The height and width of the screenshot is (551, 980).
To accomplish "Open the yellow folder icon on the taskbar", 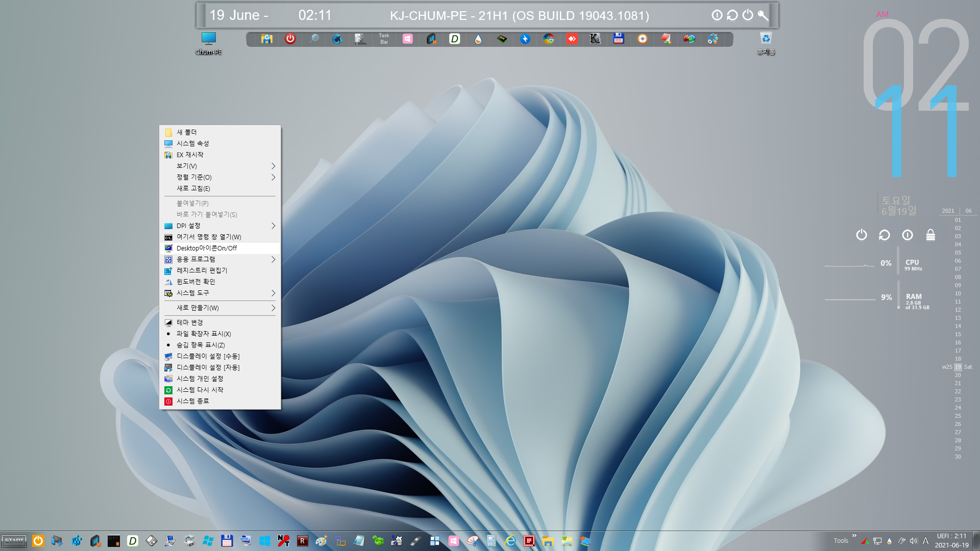I will tap(548, 541).
